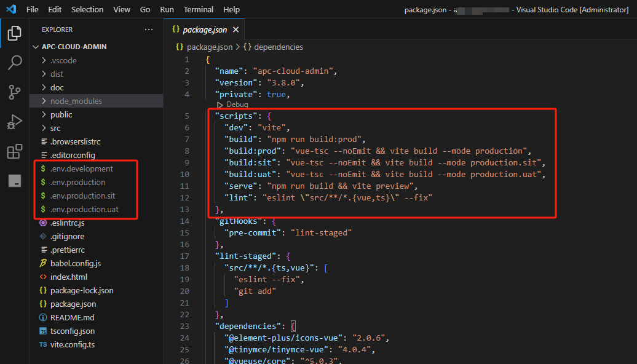Expand the src folder
The height and width of the screenshot is (364, 637).
coord(55,128)
